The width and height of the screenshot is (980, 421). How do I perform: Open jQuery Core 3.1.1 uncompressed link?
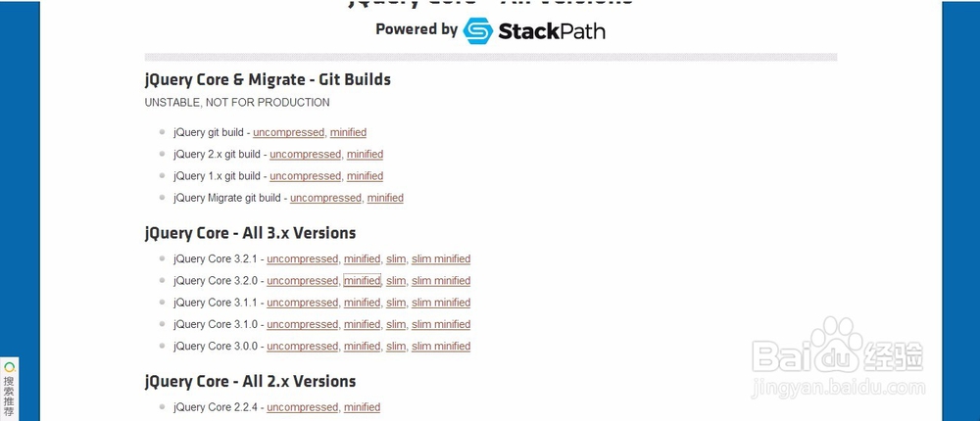(x=303, y=303)
